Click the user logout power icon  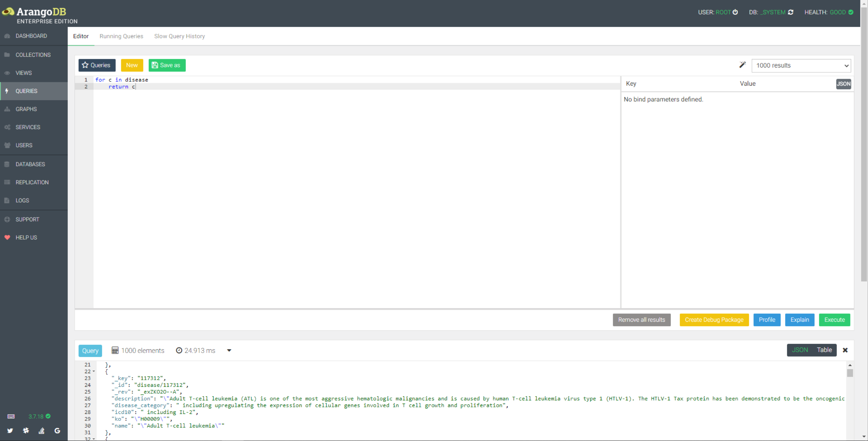click(735, 12)
